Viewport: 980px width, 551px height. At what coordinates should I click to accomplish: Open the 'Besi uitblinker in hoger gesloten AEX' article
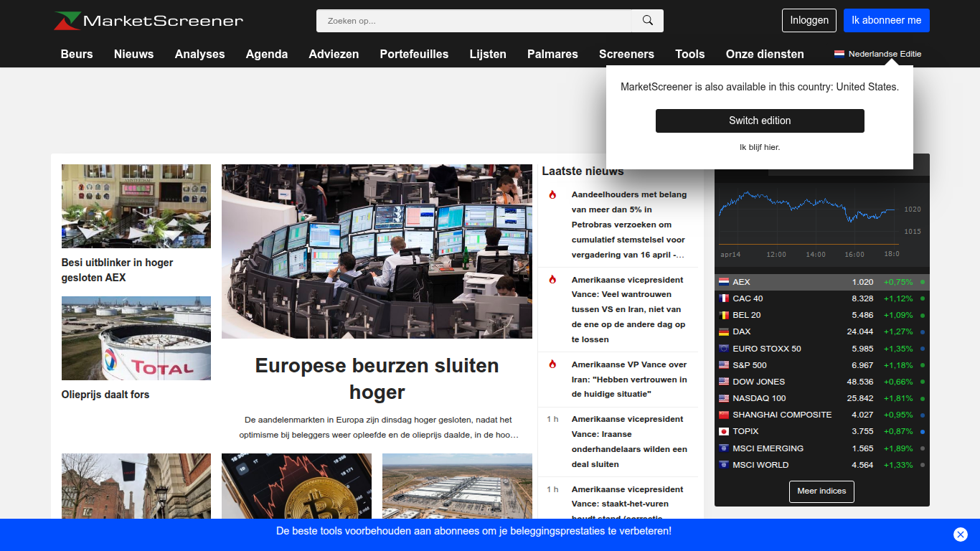point(117,270)
